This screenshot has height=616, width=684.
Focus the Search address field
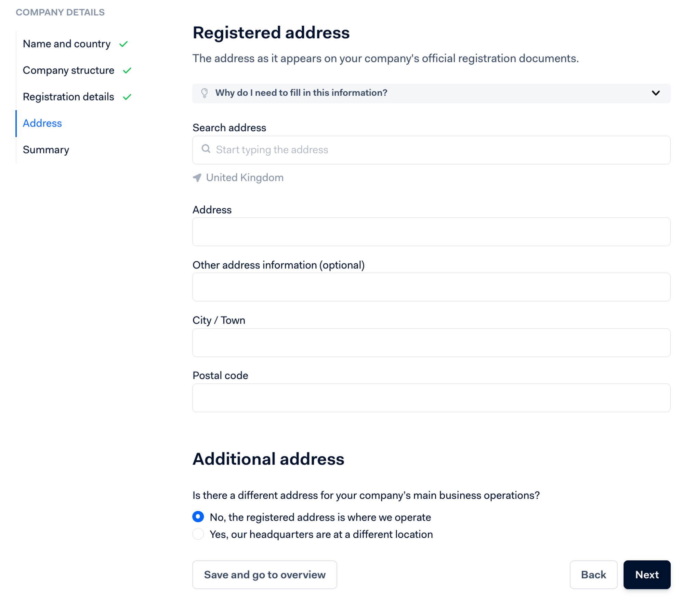click(431, 150)
